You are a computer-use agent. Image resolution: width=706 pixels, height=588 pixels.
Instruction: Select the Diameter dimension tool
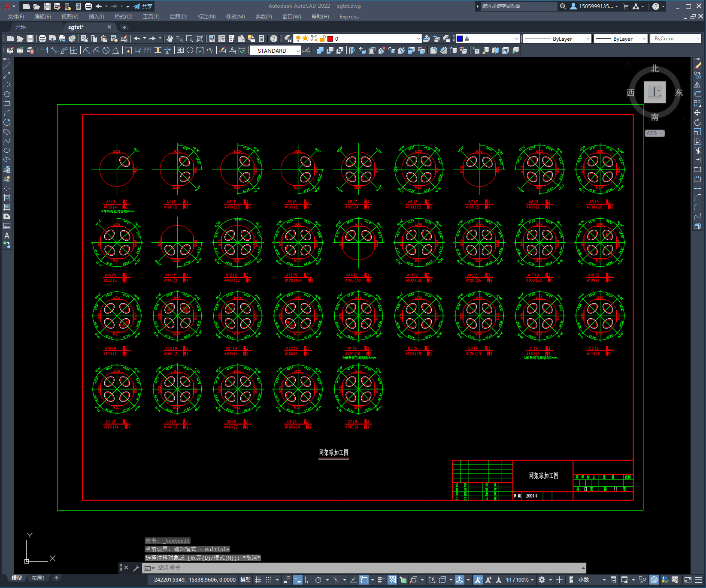(106, 51)
